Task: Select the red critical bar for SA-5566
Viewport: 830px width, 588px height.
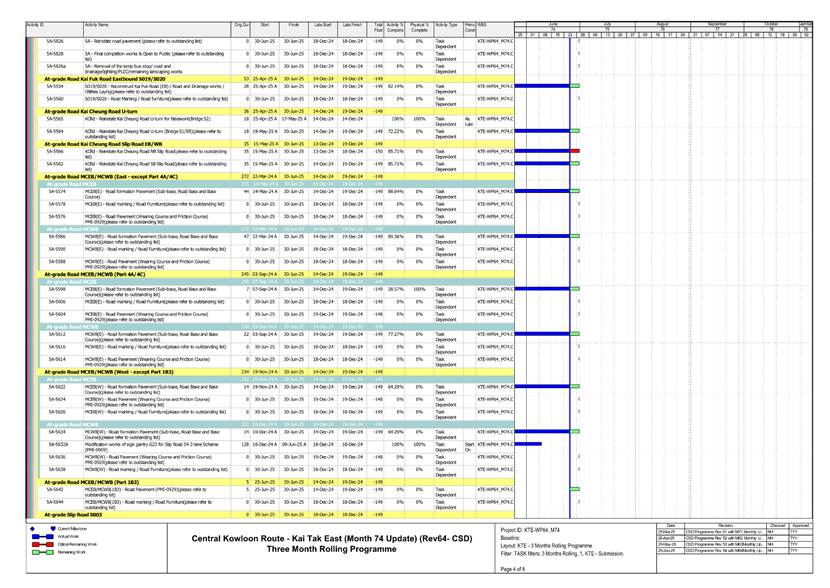Action: pyautogui.click(x=573, y=150)
